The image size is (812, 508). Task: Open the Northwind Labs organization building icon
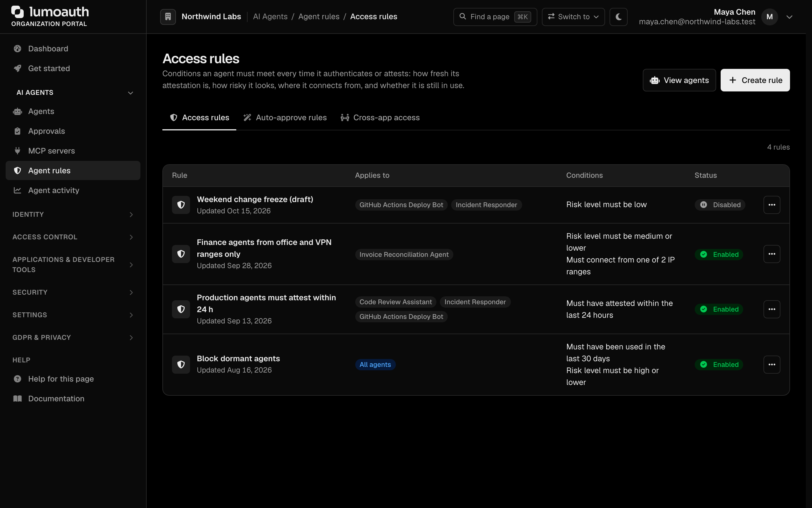point(168,16)
